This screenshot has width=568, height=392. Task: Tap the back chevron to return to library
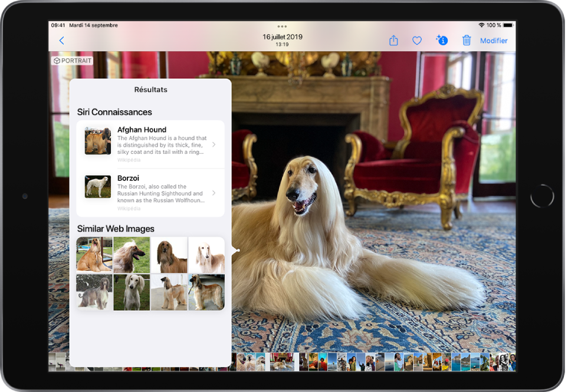(x=61, y=40)
